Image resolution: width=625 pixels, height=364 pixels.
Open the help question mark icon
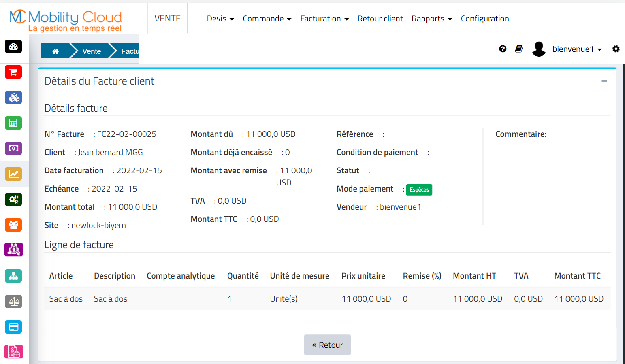503,49
